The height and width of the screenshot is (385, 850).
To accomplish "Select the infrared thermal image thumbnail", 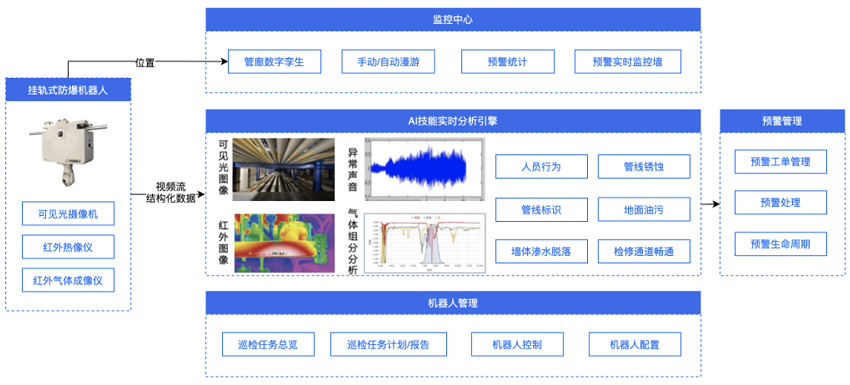I will (284, 243).
